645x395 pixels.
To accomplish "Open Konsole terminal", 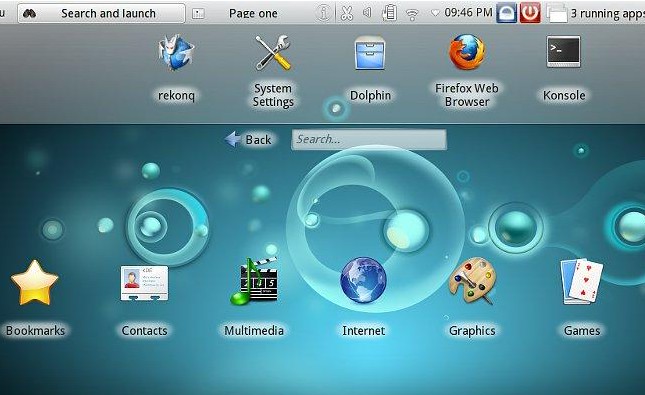I will pyautogui.click(x=564, y=52).
